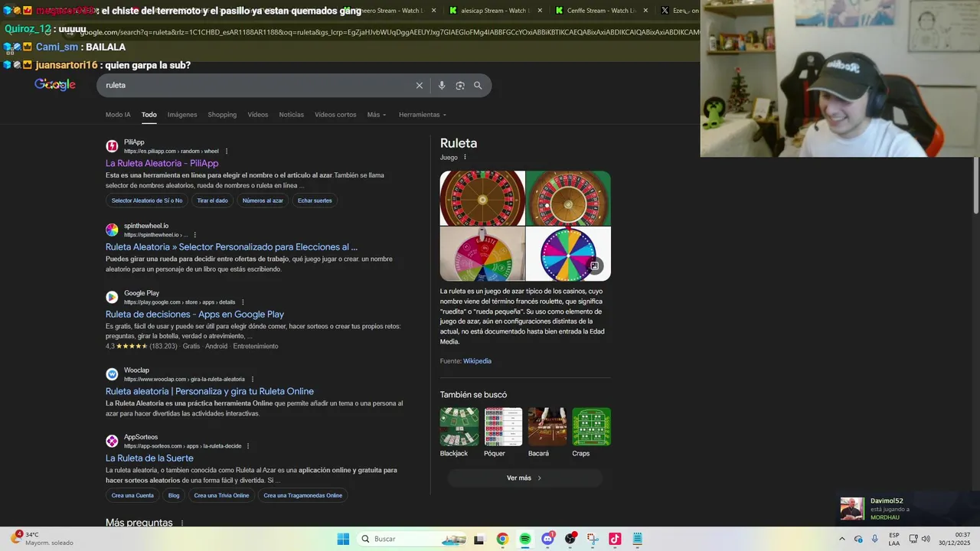Open Ruleta aleatoria Wooclap result link
This screenshot has width=980, height=551.
click(210, 392)
